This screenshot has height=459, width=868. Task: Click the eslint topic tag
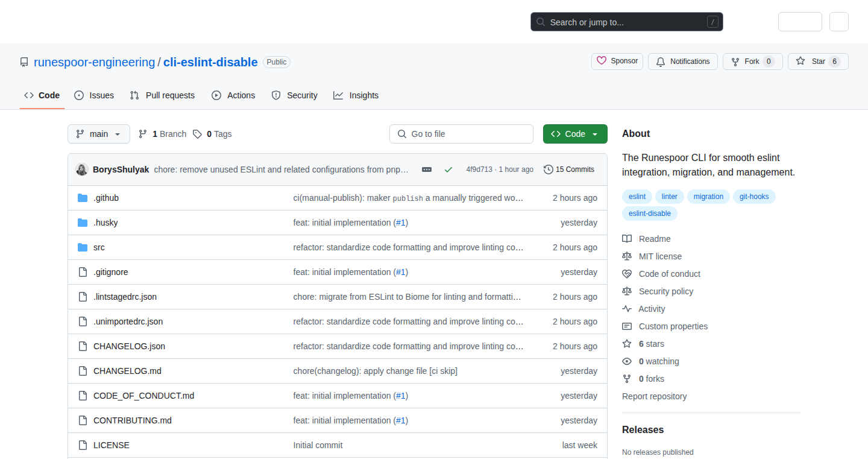pyautogui.click(x=637, y=197)
